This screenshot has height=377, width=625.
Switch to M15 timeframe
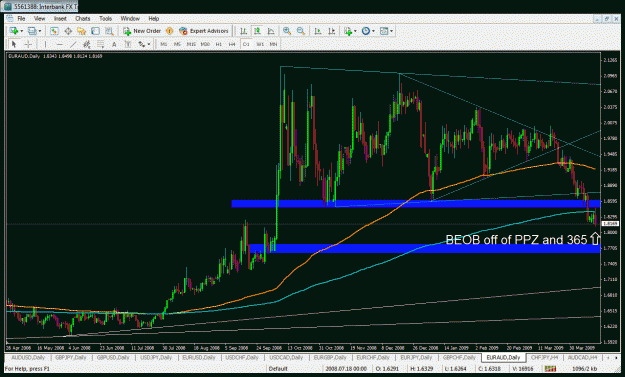[x=191, y=44]
